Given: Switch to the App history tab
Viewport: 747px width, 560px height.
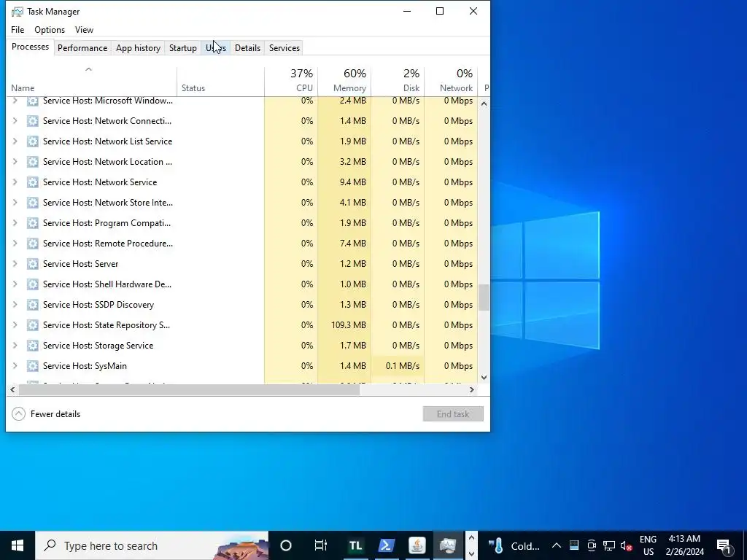Looking at the screenshot, I should click(x=138, y=48).
